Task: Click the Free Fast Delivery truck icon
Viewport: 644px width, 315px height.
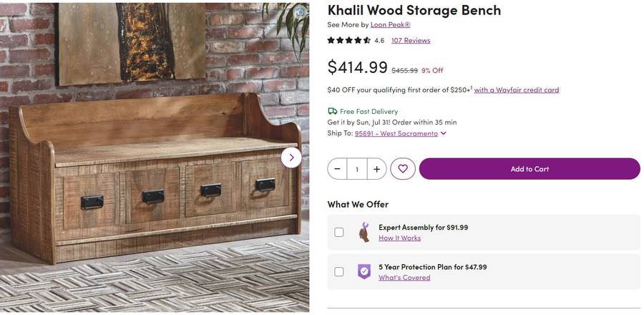Action: pos(333,112)
